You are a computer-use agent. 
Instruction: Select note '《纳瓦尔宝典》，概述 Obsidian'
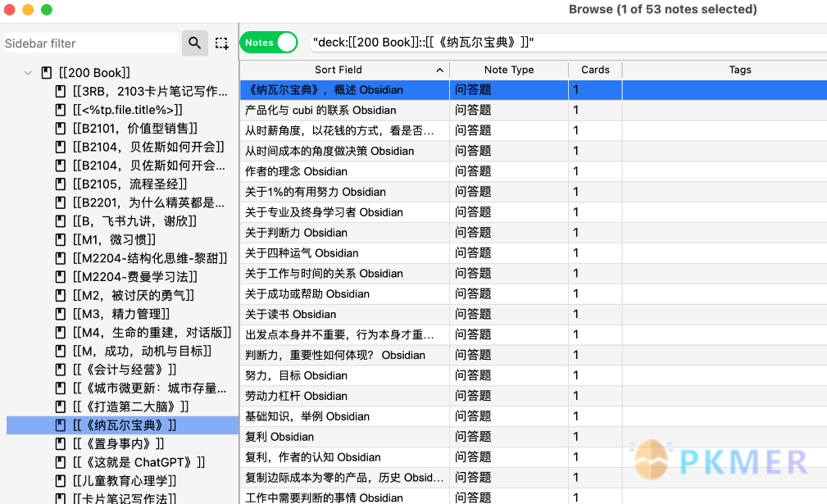(x=344, y=89)
